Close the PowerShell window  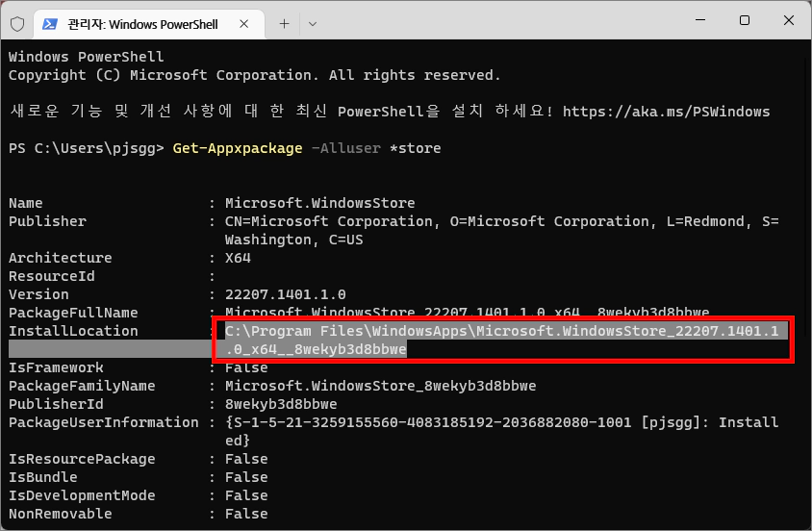tap(789, 20)
